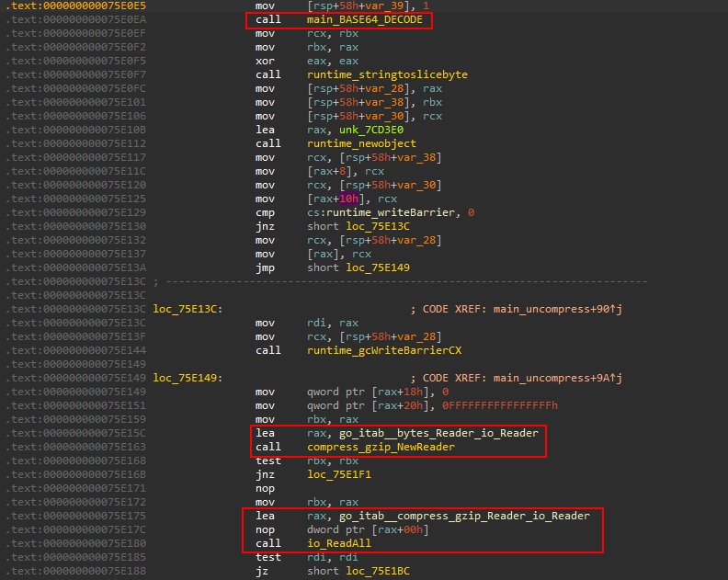Click test rbx, rbx instruction
728x580 pixels.
click(307, 461)
